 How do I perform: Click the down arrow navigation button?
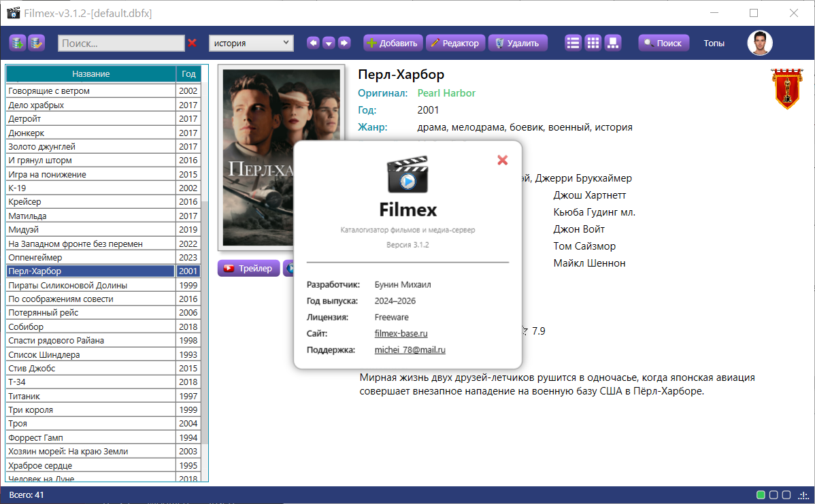click(x=329, y=43)
